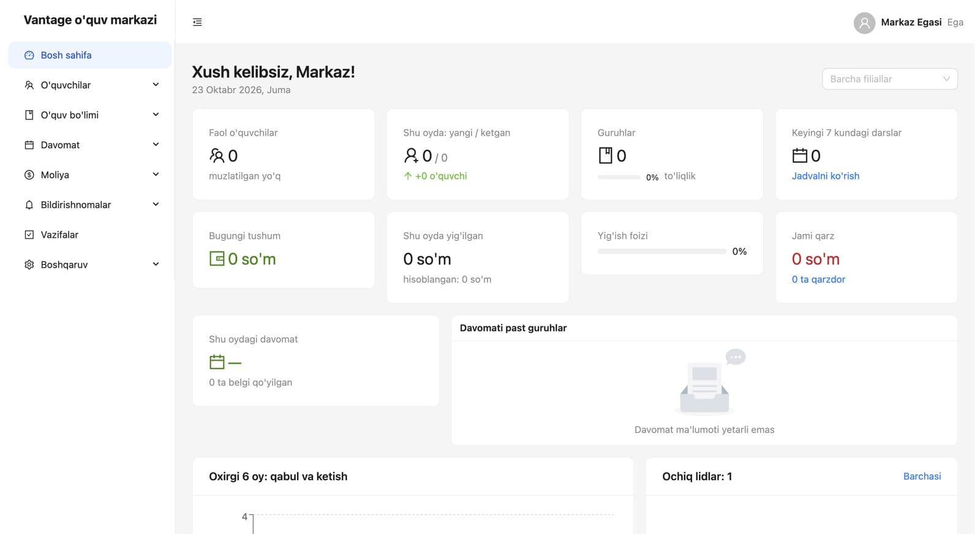Screen dimensions: 980x534
Task: Expand the Bildirishnomalar submenu chevron
Action: click(x=156, y=205)
